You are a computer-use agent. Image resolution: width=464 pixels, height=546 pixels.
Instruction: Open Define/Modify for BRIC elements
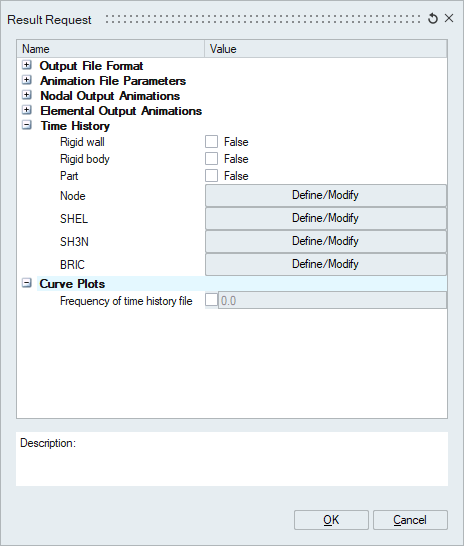(x=326, y=264)
